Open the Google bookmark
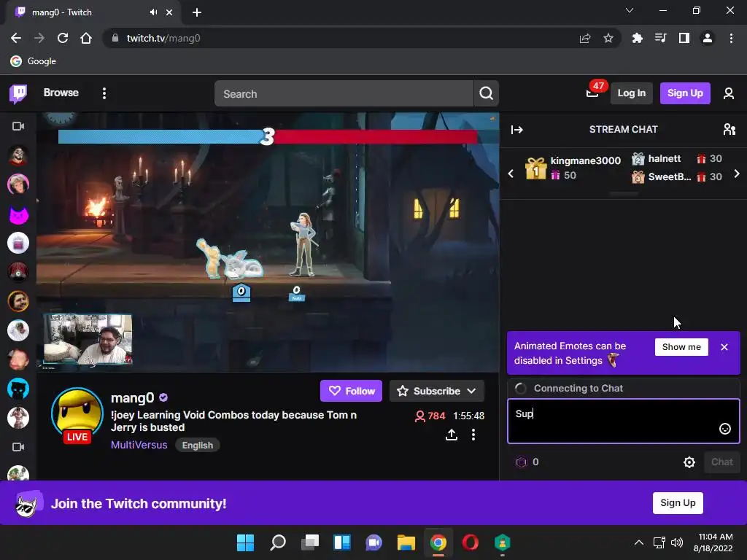The image size is (747, 560). point(34,61)
